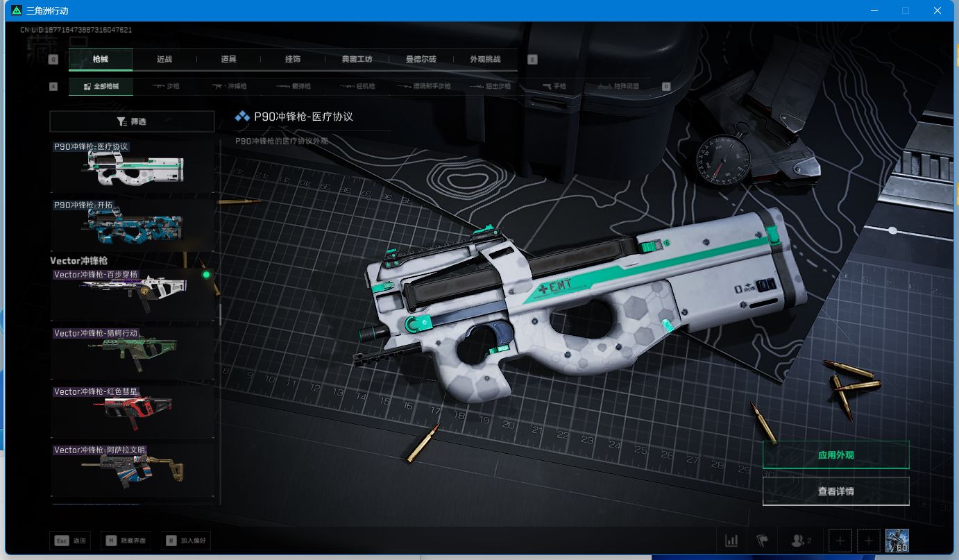Select the P90冲锋枪-开拓 skin thumbnail
The width and height of the screenshot is (959, 560).
tap(132, 225)
